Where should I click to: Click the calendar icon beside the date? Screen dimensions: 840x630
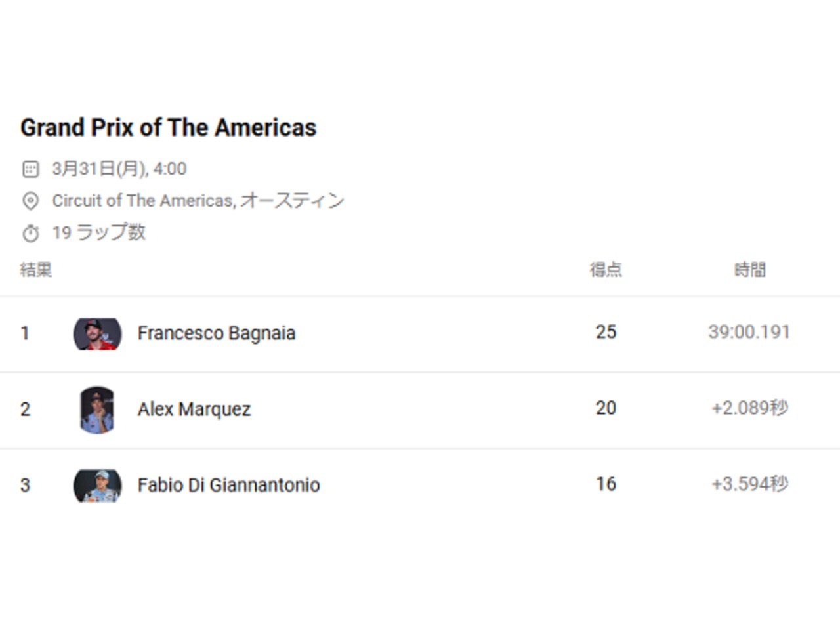pyautogui.click(x=30, y=169)
